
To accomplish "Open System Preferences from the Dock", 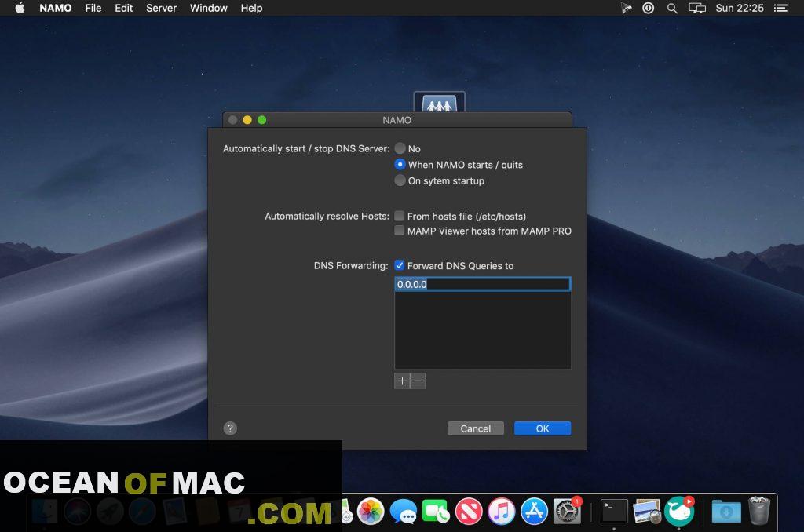I will tap(567, 511).
